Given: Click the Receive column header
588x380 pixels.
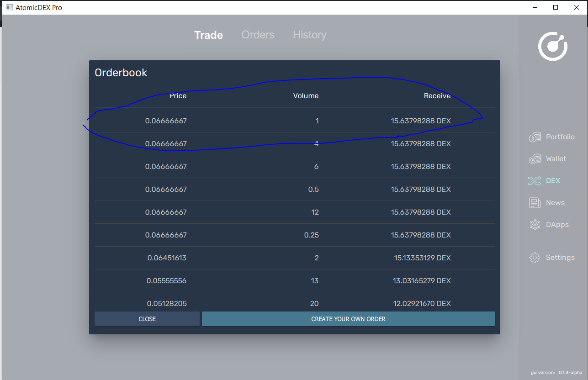Looking at the screenshot, I should tap(437, 96).
